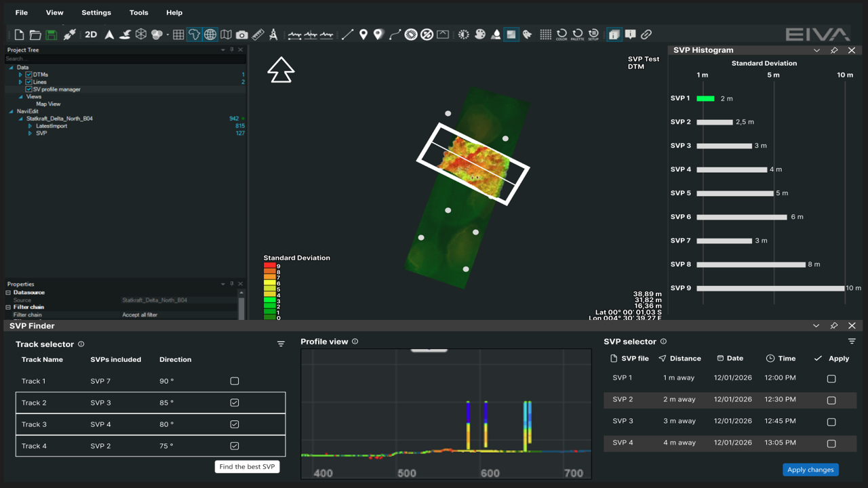Click the north arrow navigation icon
The width and height of the screenshot is (868, 488).
click(109, 35)
